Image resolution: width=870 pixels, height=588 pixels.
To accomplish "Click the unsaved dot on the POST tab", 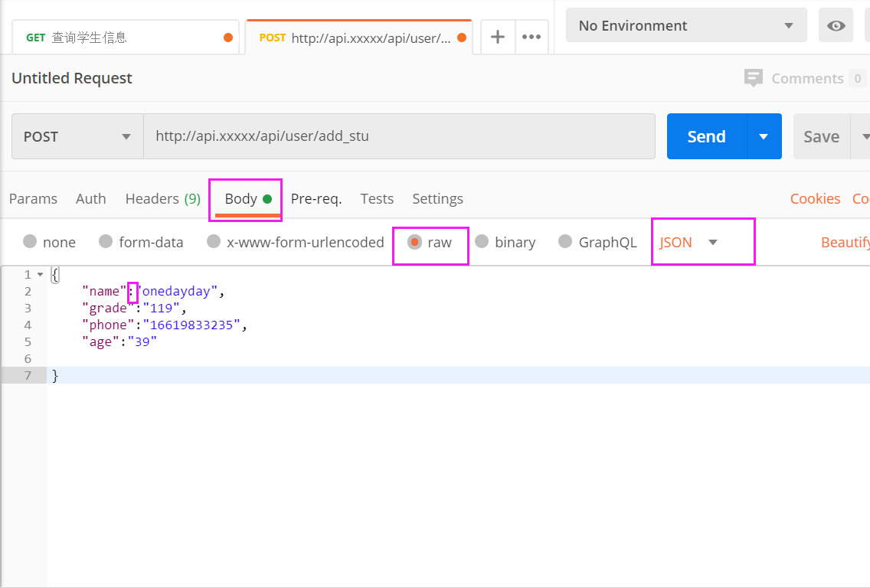I will pyautogui.click(x=462, y=38).
